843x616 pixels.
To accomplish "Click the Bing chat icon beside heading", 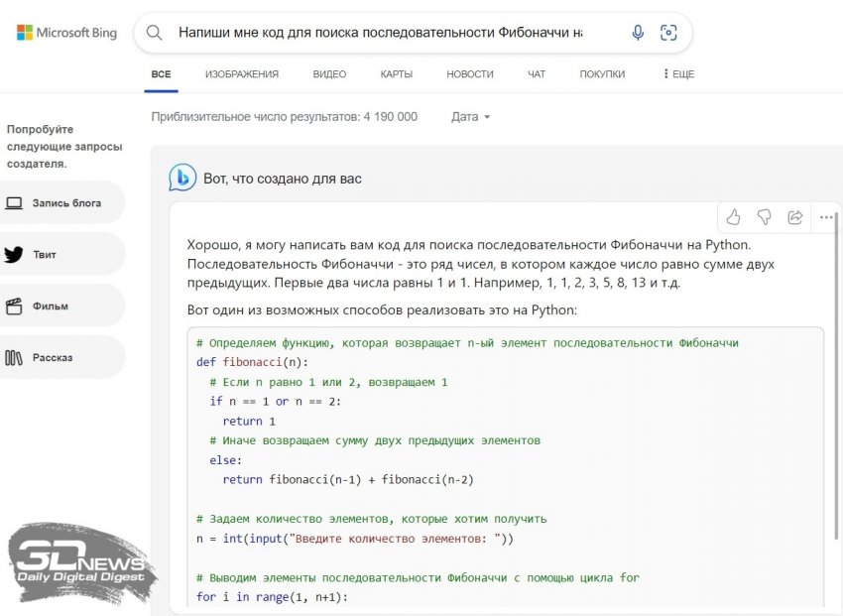I will 181,178.
